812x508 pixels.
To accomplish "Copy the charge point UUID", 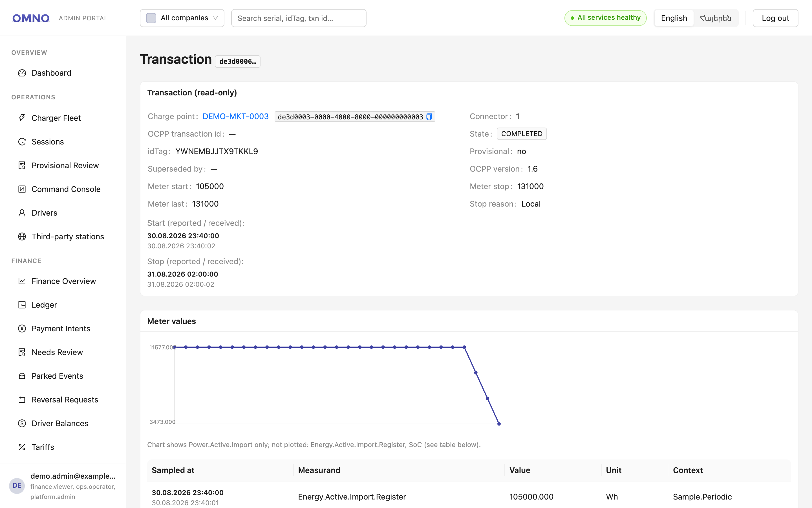I will 429,117.
